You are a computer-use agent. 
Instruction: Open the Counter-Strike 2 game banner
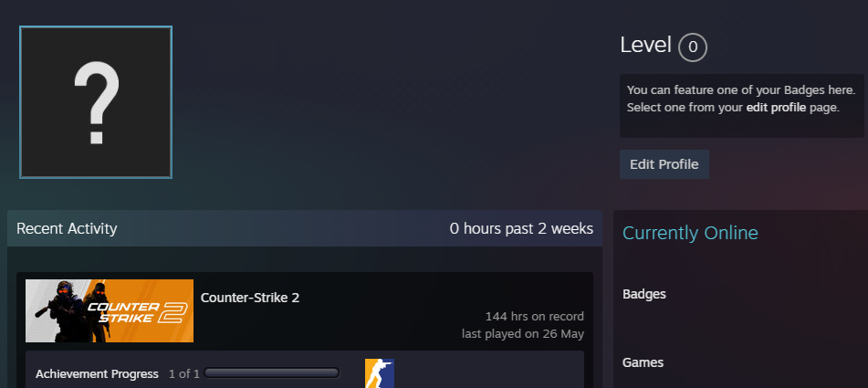110,310
